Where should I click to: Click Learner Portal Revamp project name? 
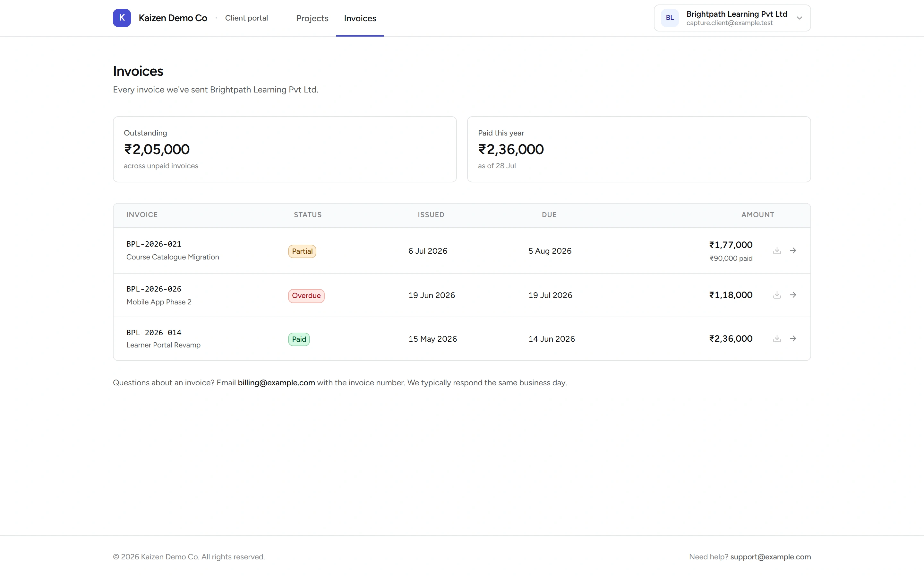point(163,345)
